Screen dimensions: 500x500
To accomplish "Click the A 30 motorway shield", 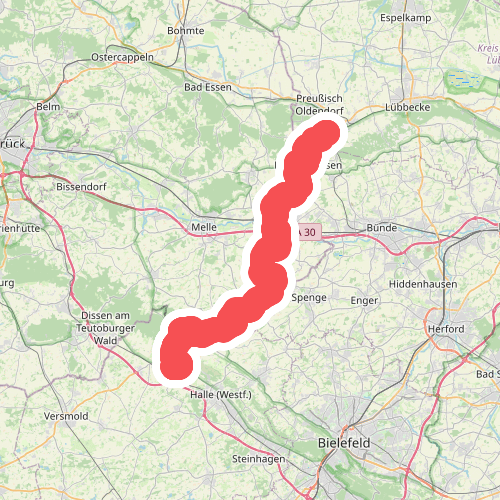I will pos(308,232).
